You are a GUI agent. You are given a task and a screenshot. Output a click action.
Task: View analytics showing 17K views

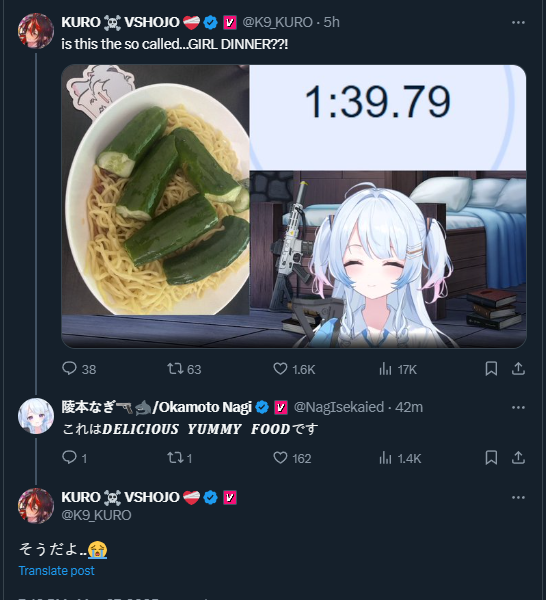pyautogui.click(x=385, y=369)
